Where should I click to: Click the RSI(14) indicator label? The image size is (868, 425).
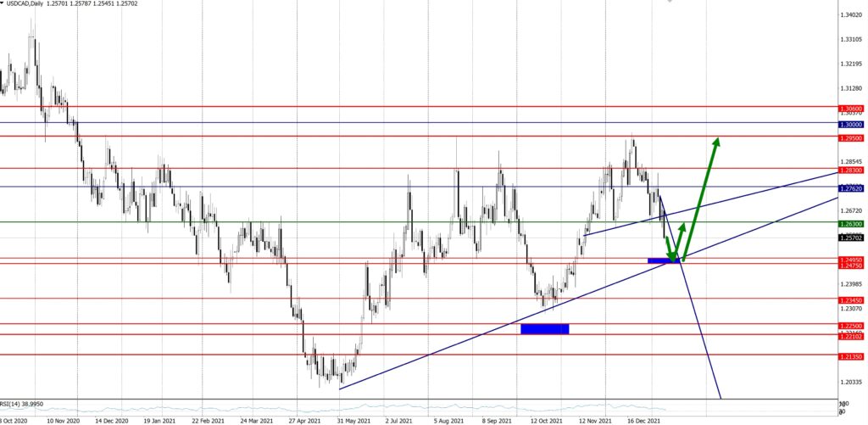(21, 405)
